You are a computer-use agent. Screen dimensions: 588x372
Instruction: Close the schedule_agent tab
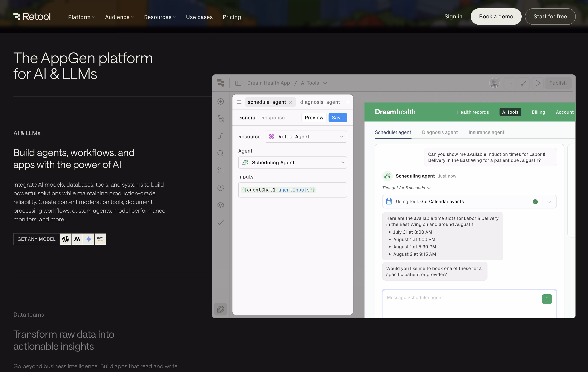[x=290, y=102]
